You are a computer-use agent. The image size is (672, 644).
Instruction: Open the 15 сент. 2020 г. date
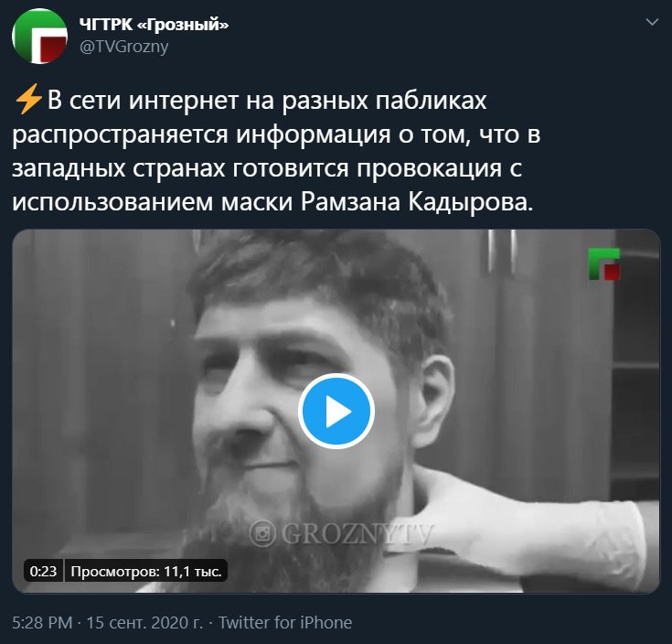tap(144, 623)
